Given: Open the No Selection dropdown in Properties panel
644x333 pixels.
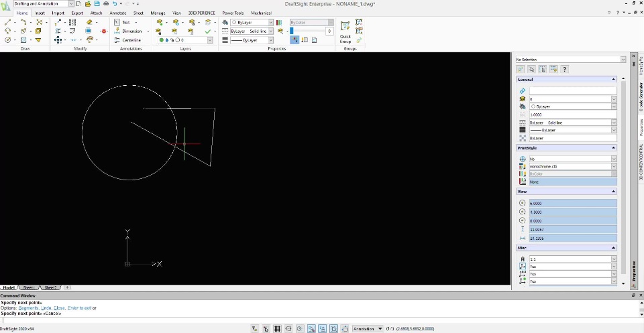Looking at the screenshot, I should click(x=623, y=60).
